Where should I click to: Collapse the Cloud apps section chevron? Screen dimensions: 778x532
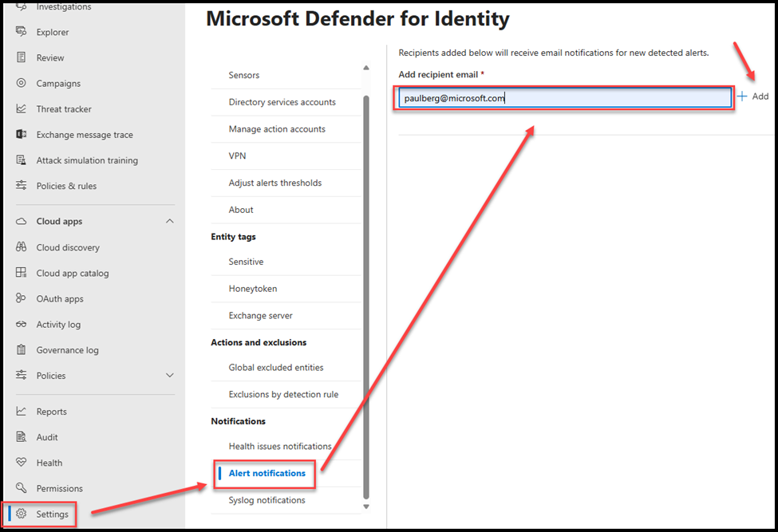point(170,221)
